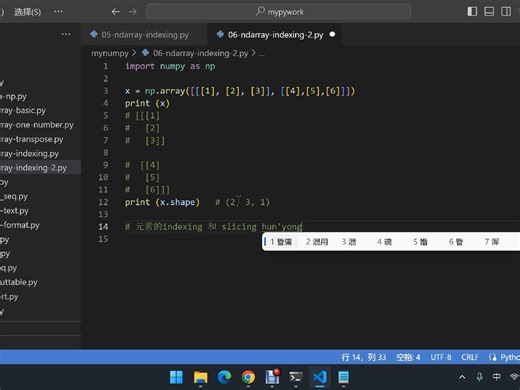Viewport: 520px width, 390px height.
Task: Toggle secondary sidebar layout icon
Action: [x=506, y=12]
